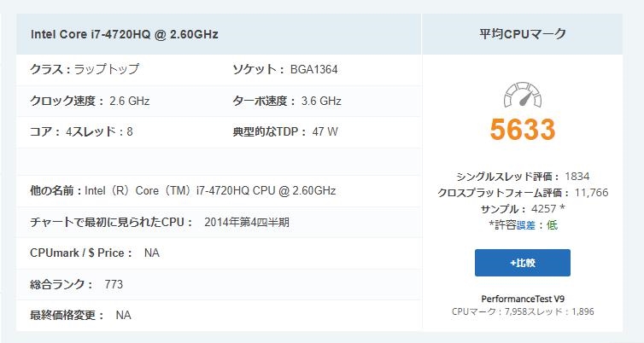Image resolution: width=644 pixels, height=343 pixels.
Task: Click the クロック速度 2.6 GHz field
Action: coord(90,101)
